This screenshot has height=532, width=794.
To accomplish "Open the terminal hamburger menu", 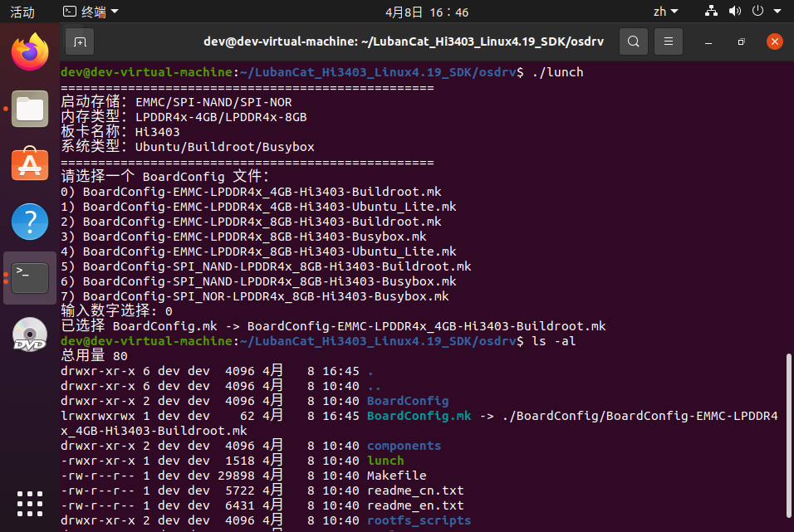I will click(x=669, y=41).
